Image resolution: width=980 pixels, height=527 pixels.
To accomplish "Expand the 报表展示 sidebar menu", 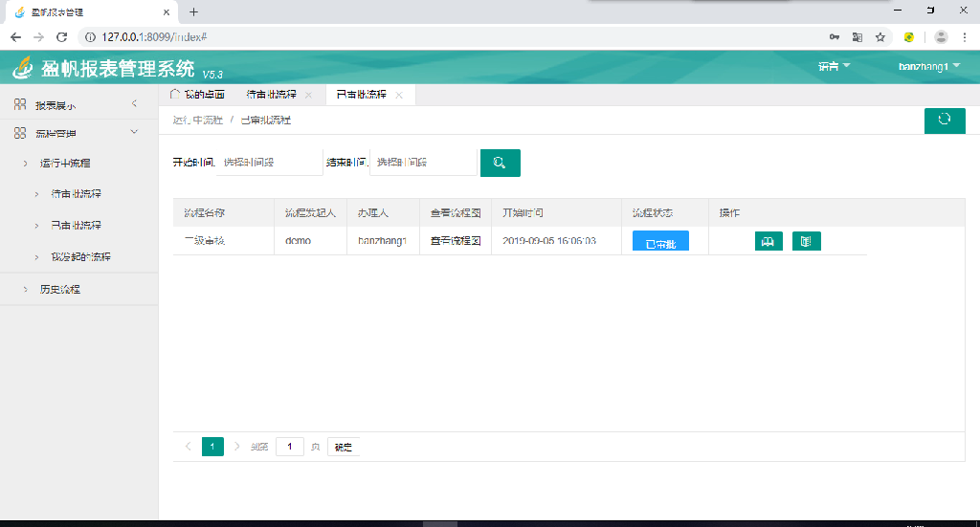I will point(134,103).
